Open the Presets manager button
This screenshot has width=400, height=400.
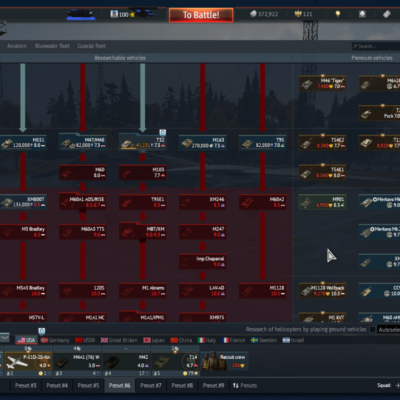pos(245,386)
